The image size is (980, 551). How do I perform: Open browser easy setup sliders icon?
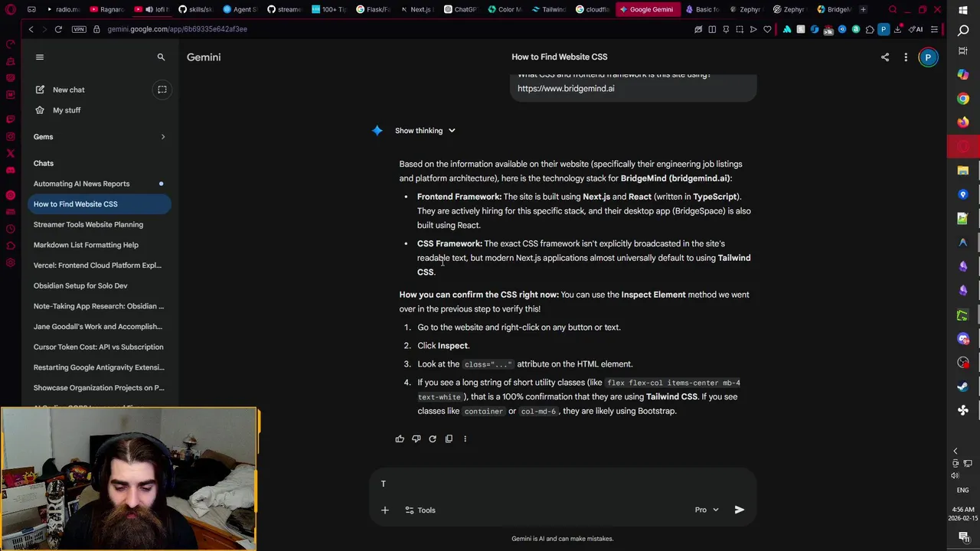tap(934, 29)
